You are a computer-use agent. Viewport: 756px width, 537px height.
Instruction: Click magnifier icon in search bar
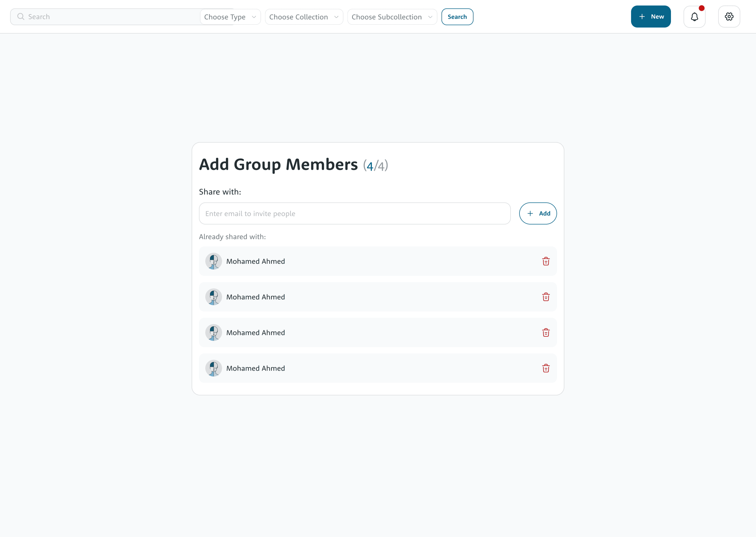coord(20,17)
